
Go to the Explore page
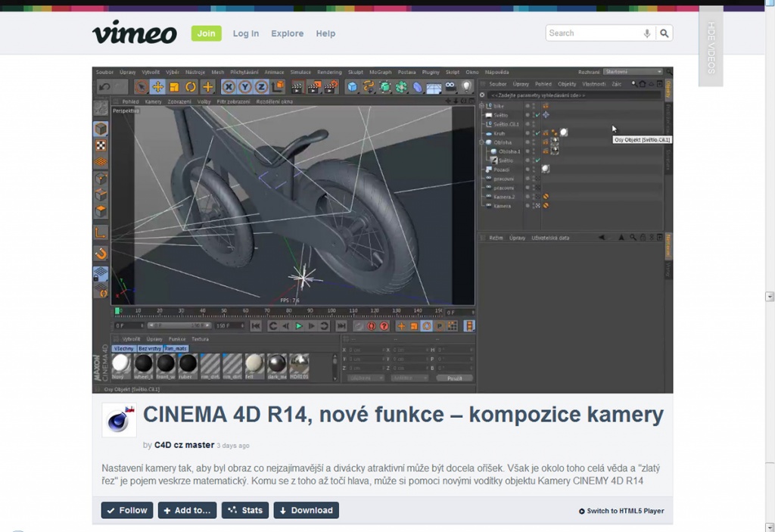[x=287, y=33]
